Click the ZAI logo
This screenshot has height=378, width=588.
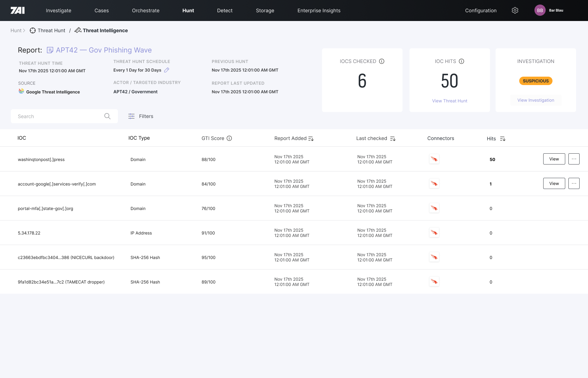[x=17, y=10]
